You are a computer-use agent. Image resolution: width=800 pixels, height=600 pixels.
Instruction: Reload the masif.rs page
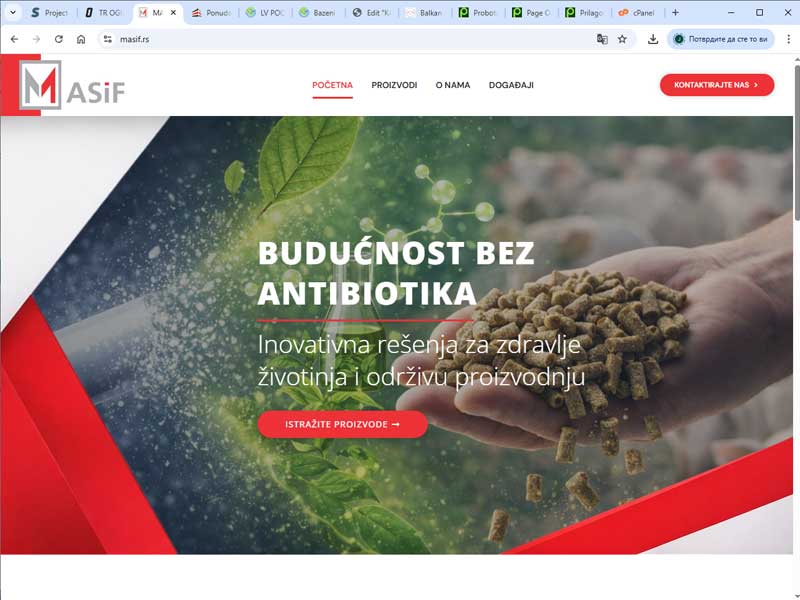click(x=59, y=39)
